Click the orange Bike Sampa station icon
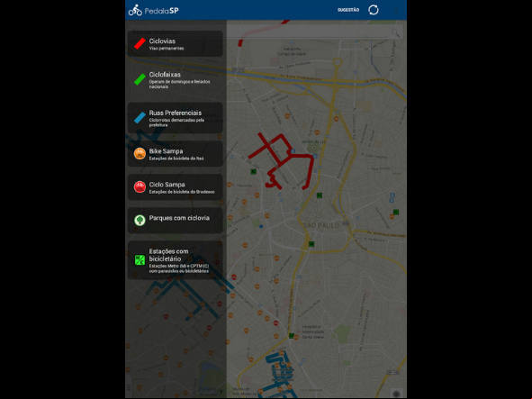 pos(140,153)
